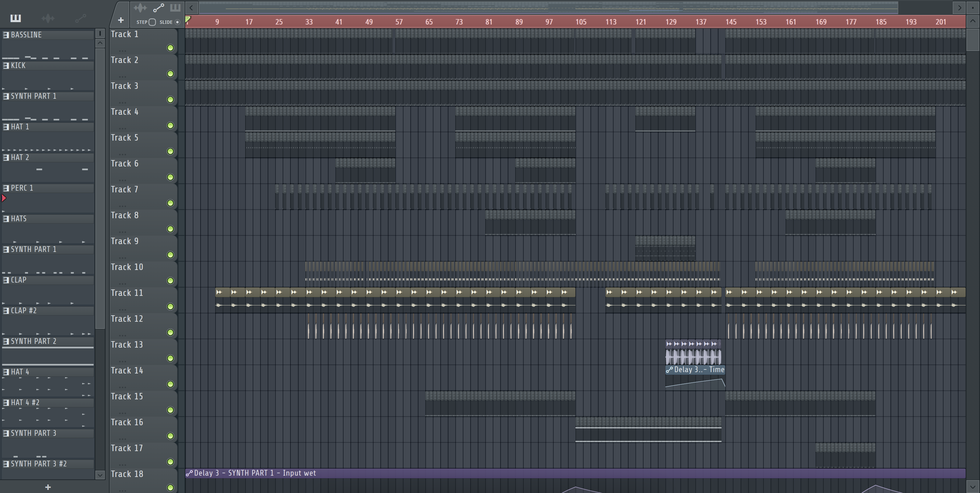The width and height of the screenshot is (980, 493).
Task: Click the playlist vertical scrollbar handle
Action: (x=973, y=39)
